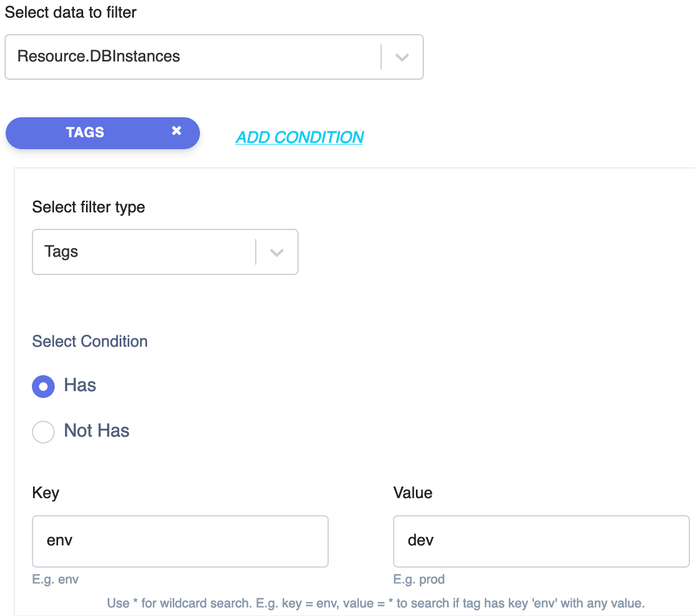The height and width of the screenshot is (616, 695).
Task: Click the 'Select Condition' heading
Action: [x=90, y=341]
